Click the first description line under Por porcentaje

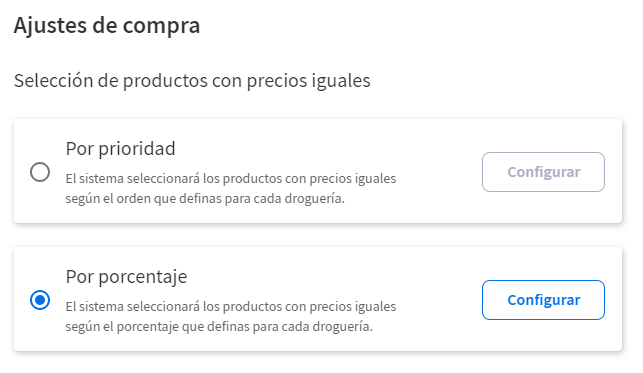click(231, 307)
